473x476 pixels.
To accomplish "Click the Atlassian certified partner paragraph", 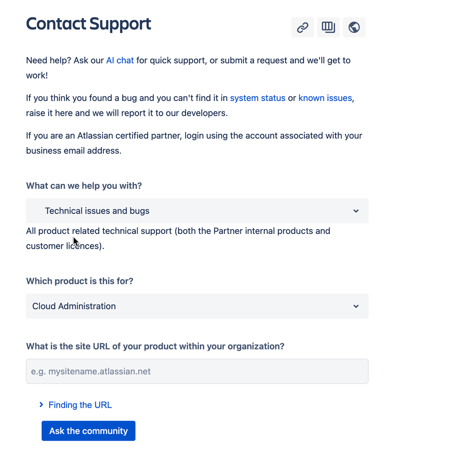I will [x=194, y=143].
